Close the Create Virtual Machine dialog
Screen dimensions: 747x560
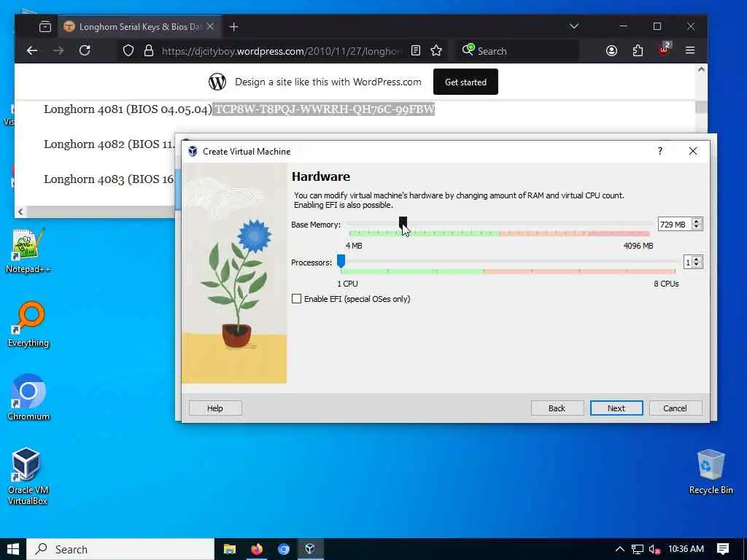click(693, 151)
